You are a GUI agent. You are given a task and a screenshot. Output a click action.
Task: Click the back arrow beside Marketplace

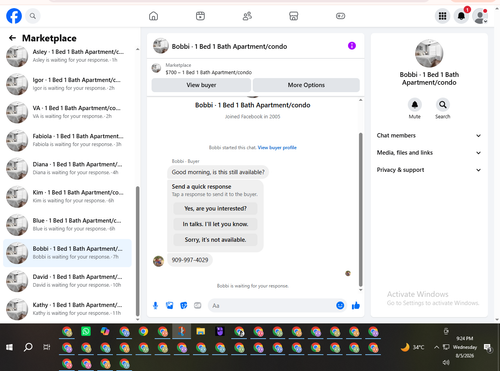tap(13, 38)
